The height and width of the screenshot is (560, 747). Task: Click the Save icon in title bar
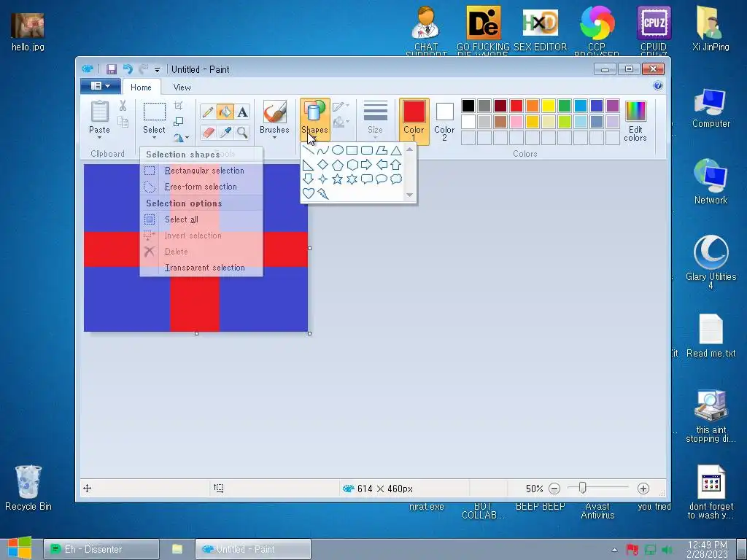coord(111,69)
